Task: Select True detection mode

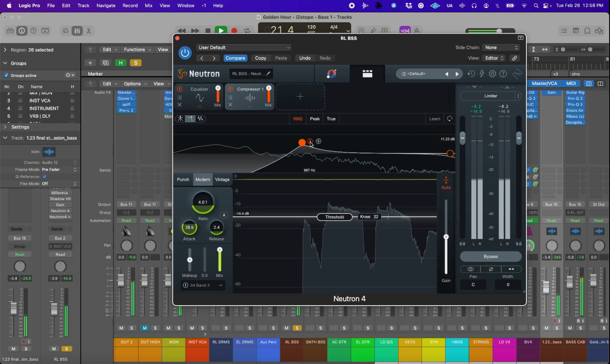Action: pyautogui.click(x=331, y=119)
